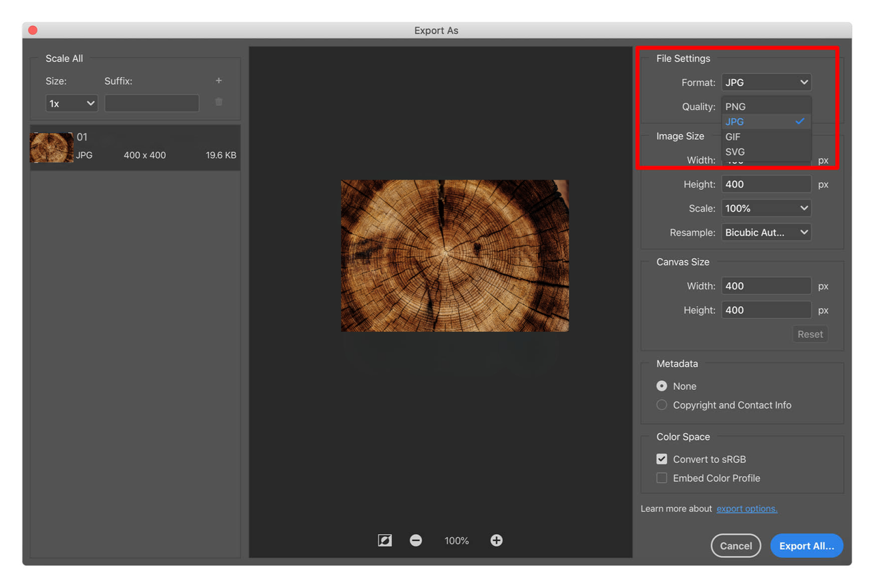874x588 pixels.
Task: Select Copyright and Contact Info metadata
Action: pyautogui.click(x=661, y=404)
